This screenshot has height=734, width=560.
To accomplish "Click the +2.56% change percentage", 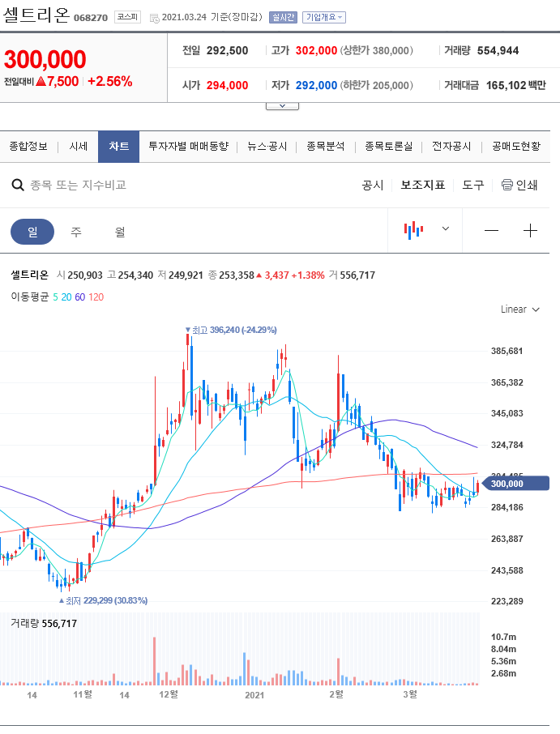I will click(110, 82).
